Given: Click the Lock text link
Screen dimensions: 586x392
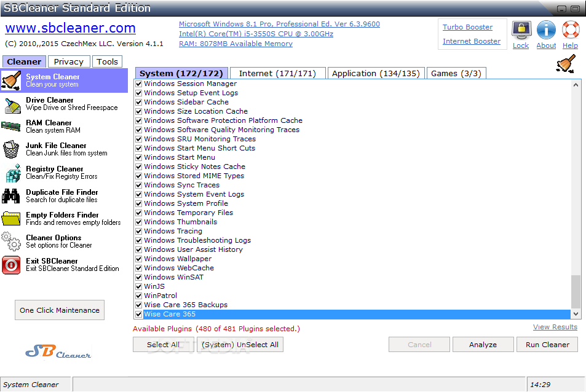Looking at the screenshot, I should pos(521,45).
